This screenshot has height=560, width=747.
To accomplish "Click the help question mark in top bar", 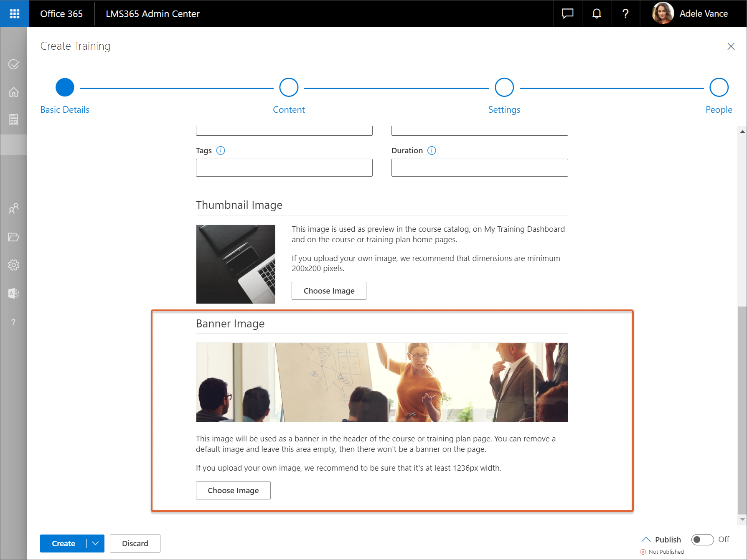I will 625,14.
